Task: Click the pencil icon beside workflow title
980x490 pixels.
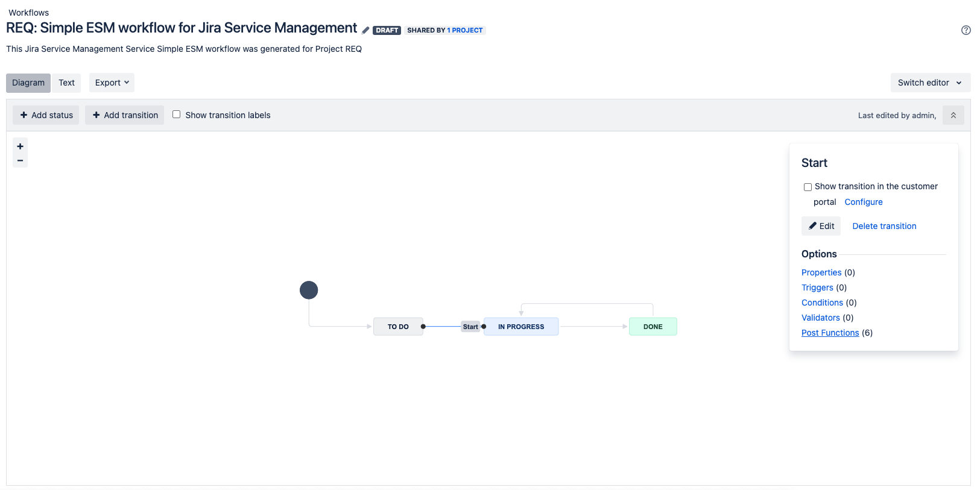Action: click(365, 30)
